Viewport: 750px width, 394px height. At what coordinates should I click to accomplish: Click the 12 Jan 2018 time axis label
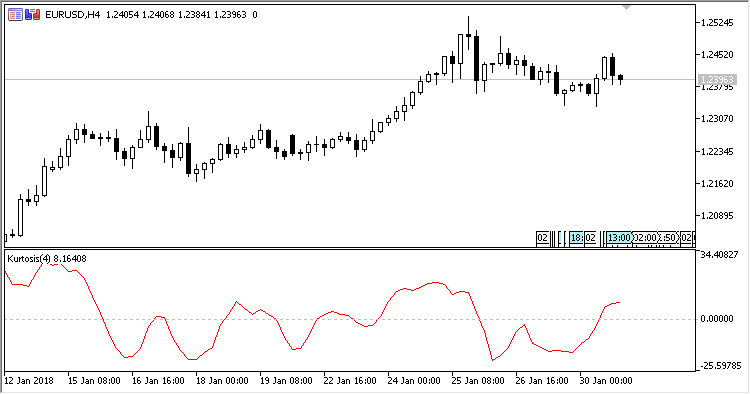[x=29, y=381]
